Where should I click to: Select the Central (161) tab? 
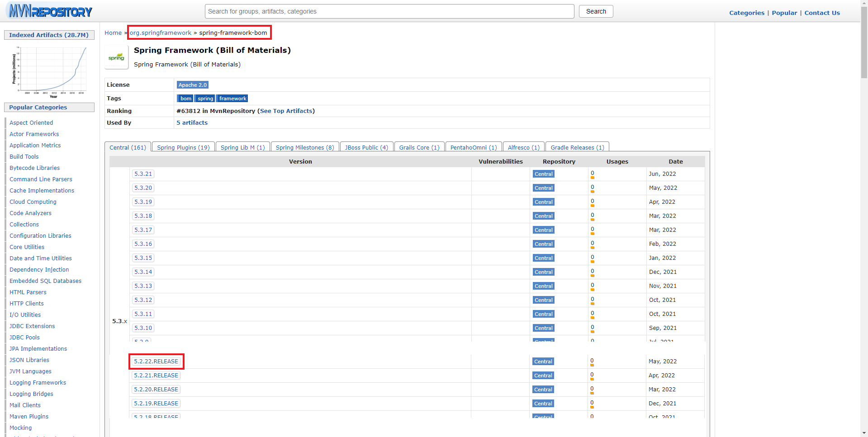(x=128, y=147)
